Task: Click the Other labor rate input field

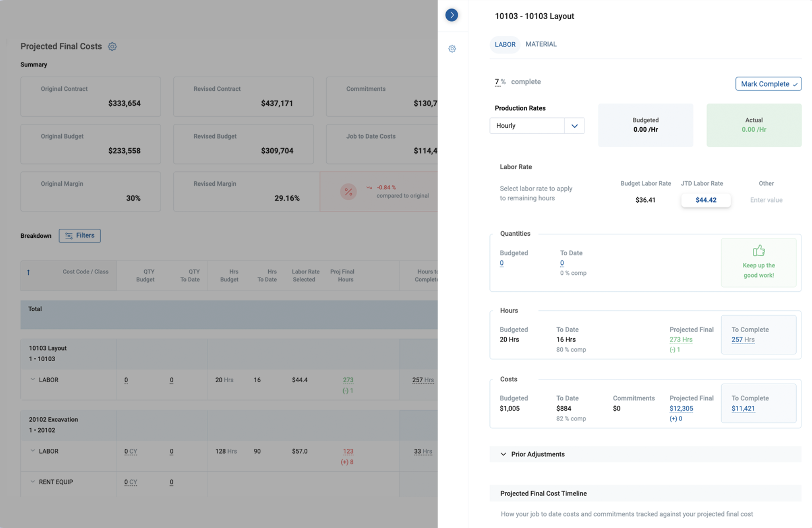Action: pyautogui.click(x=766, y=200)
